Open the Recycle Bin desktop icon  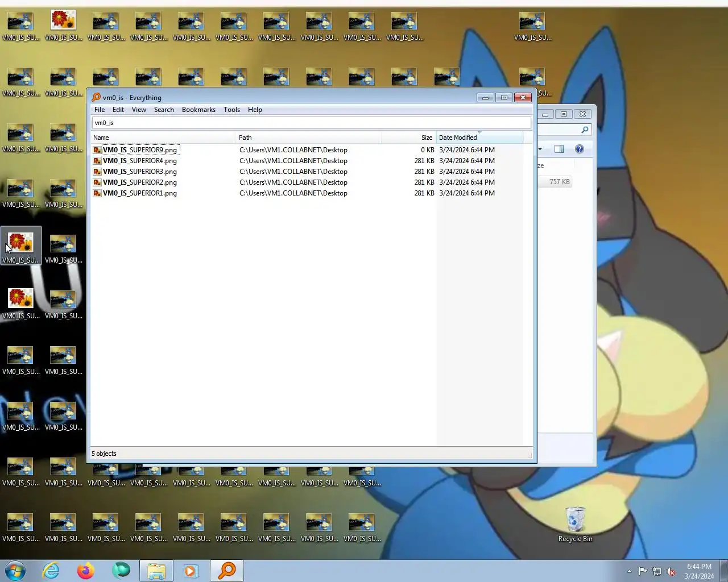(x=575, y=525)
